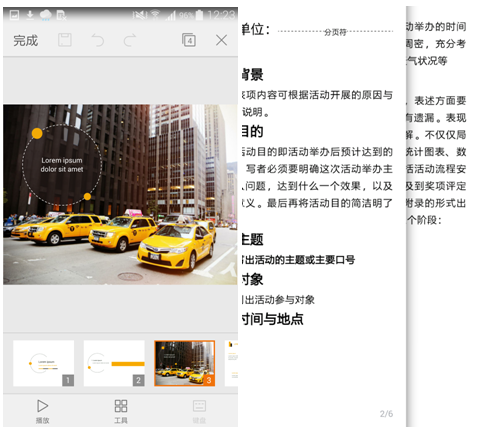Open the slide count icon showing 4
Viewport: 480px width, 437px height.
point(189,40)
